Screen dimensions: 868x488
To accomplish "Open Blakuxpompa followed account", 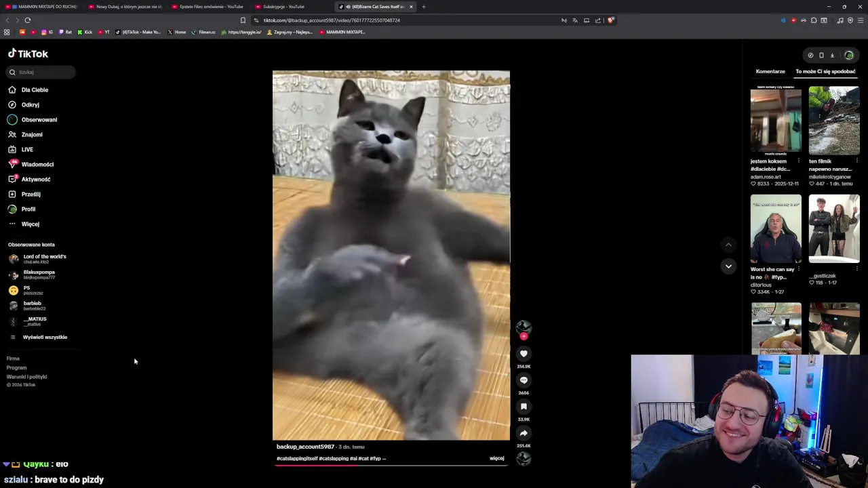I will pos(32,274).
